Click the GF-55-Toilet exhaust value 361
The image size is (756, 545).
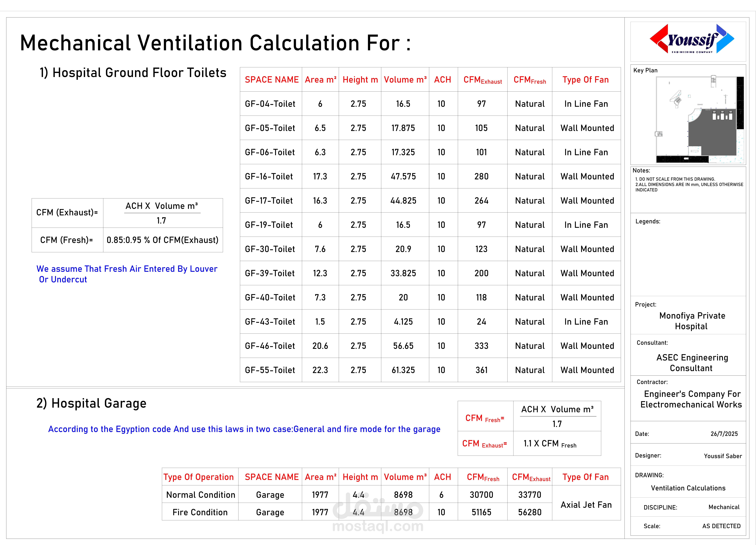[x=481, y=370]
